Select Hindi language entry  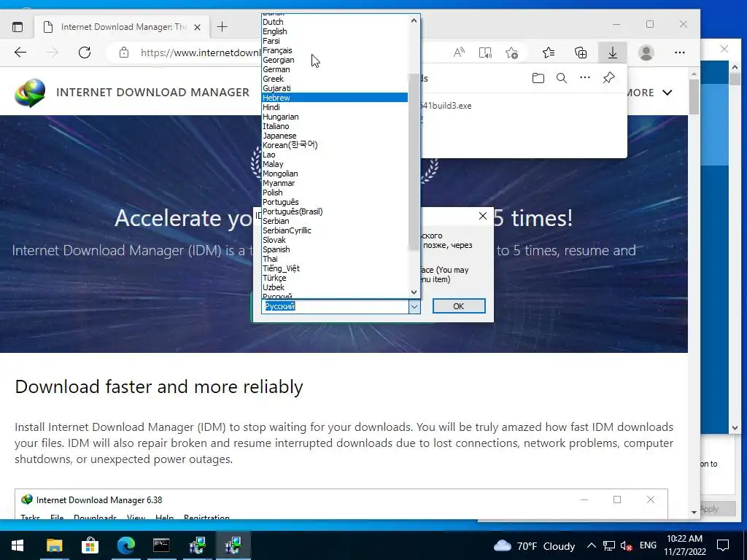tap(335, 107)
